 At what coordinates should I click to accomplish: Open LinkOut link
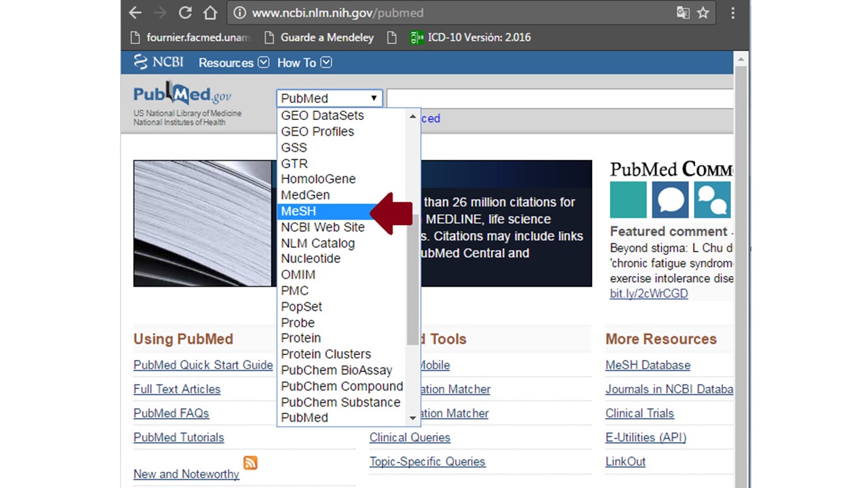tap(626, 462)
